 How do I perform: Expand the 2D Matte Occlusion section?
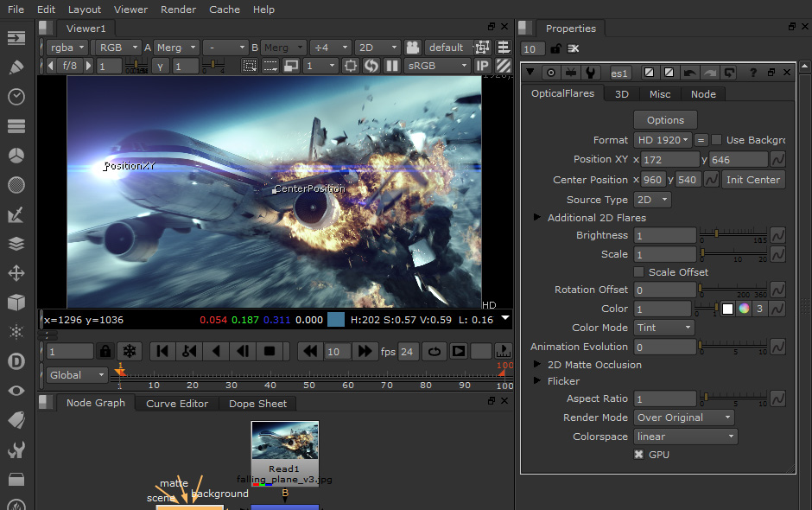click(x=537, y=365)
